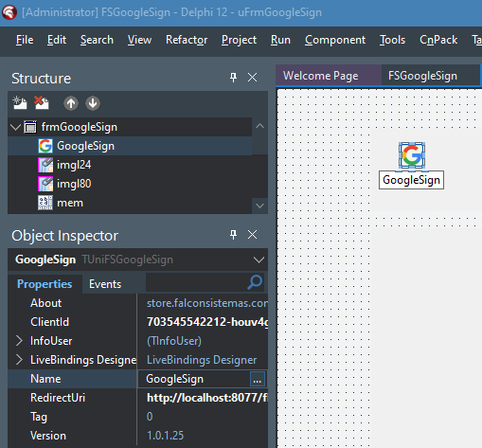This screenshot has height=448, width=482.
Task: Click the Delete component icon in Structure toolbar
Action: 42,103
